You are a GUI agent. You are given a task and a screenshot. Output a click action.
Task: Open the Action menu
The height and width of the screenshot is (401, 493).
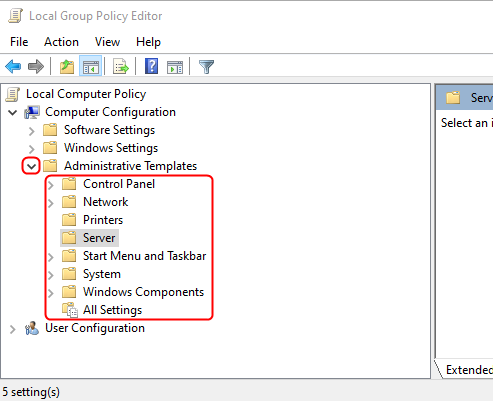pos(61,42)
